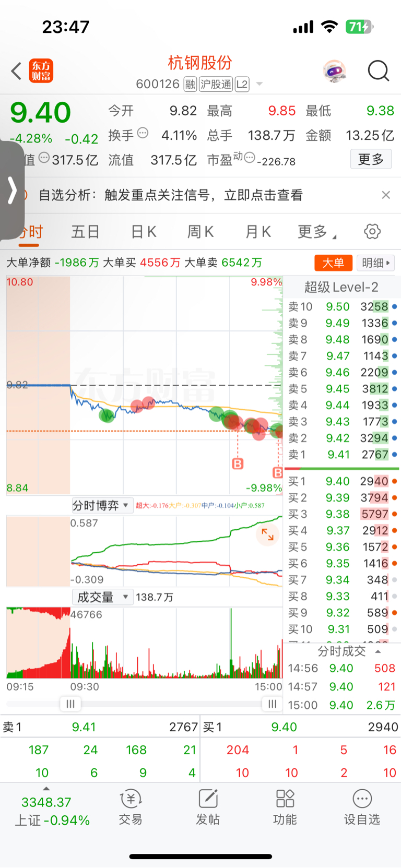Screen dimensions: 401x868
Task: Tap the 204 buy order cell
Action: click(238, 750)
